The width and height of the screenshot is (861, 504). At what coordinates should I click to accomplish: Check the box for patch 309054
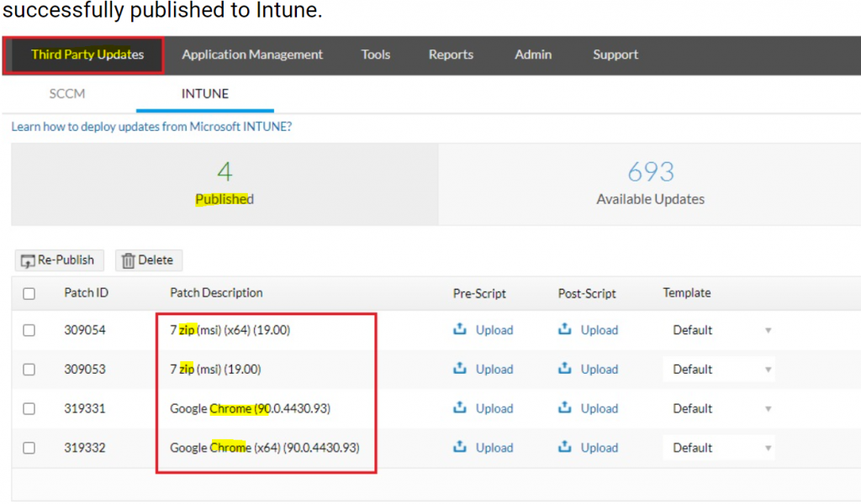[29, 330]
